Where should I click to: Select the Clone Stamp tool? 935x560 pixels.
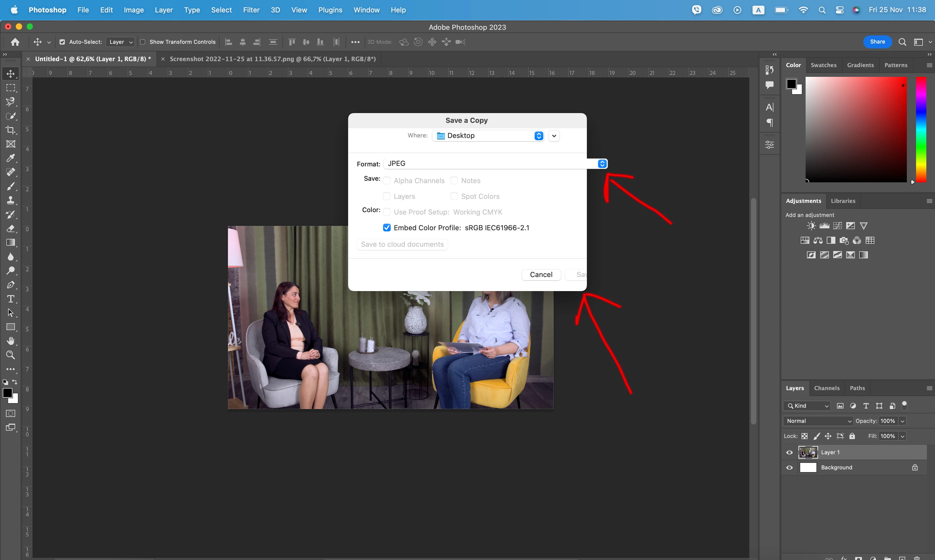11,200
